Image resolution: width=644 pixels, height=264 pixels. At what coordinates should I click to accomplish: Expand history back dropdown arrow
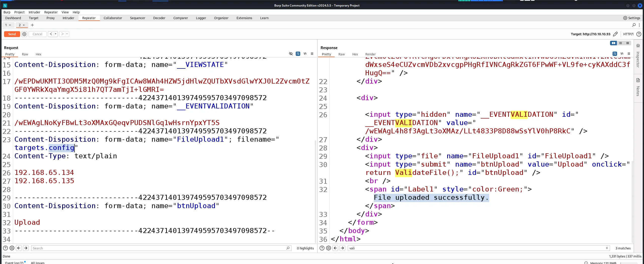click(x=56, y=34)
